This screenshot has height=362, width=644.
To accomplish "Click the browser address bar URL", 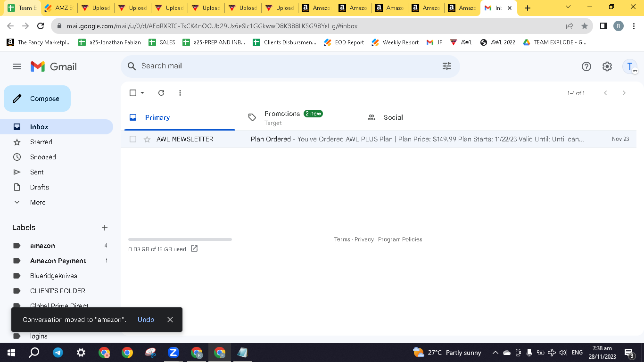I will pos(212,26).
